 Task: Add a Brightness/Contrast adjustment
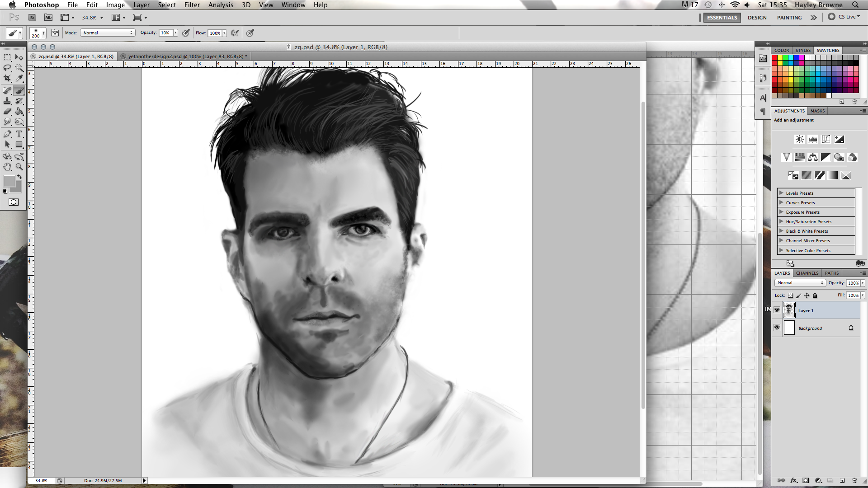pos(800,139)
